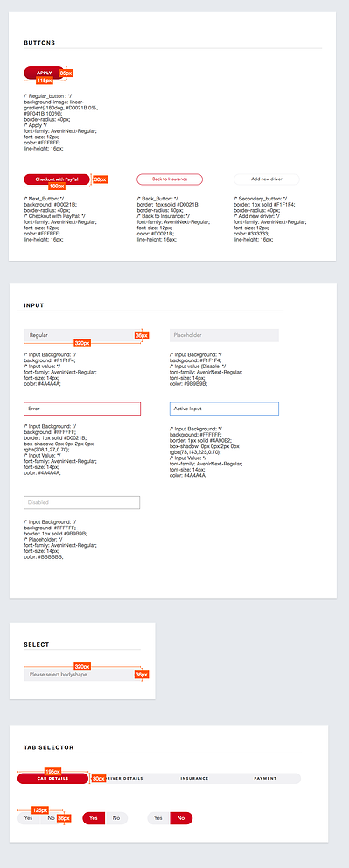
Task: Select the outlined Back to Insurance button
Action: point(170,179)
